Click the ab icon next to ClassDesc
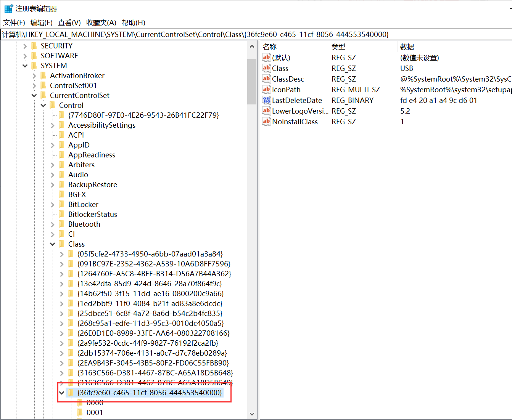Screen dimensions: 512x420 pos(266,79)
